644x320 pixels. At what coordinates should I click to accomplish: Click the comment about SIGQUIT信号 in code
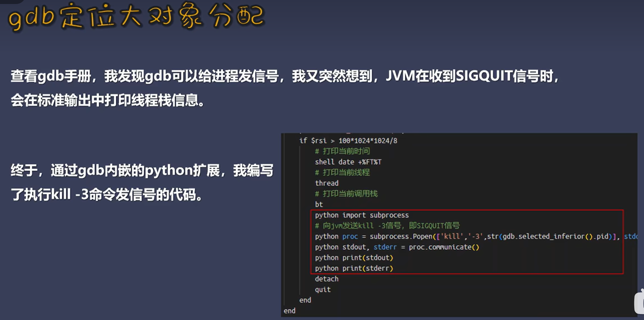tap(387, 226)
